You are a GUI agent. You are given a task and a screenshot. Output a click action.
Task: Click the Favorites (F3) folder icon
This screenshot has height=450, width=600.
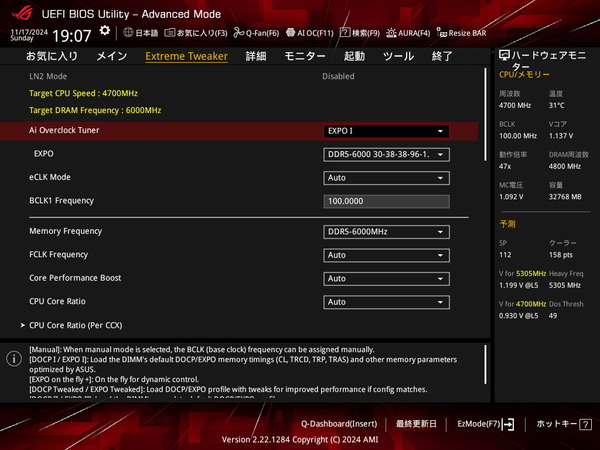(170, 33)
